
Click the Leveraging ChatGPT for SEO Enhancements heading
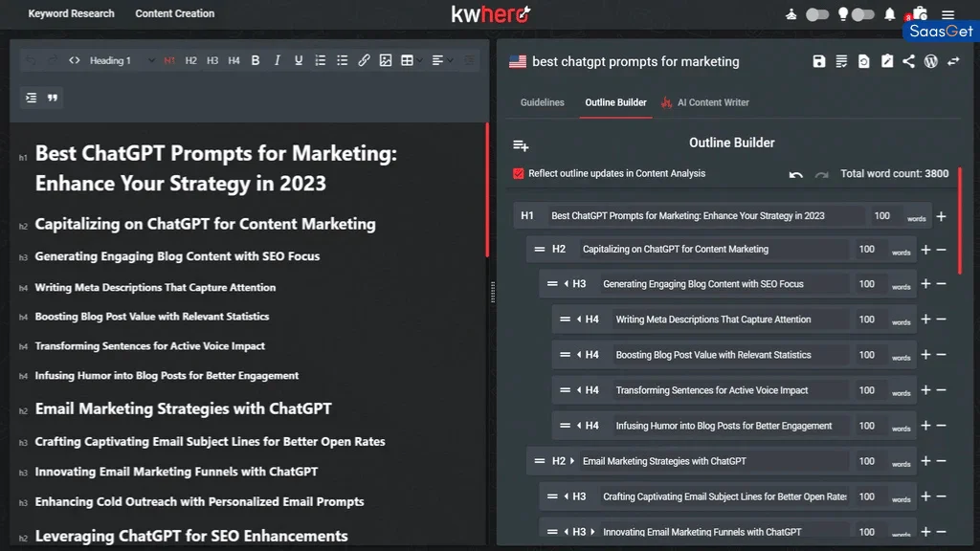point(191,536)
